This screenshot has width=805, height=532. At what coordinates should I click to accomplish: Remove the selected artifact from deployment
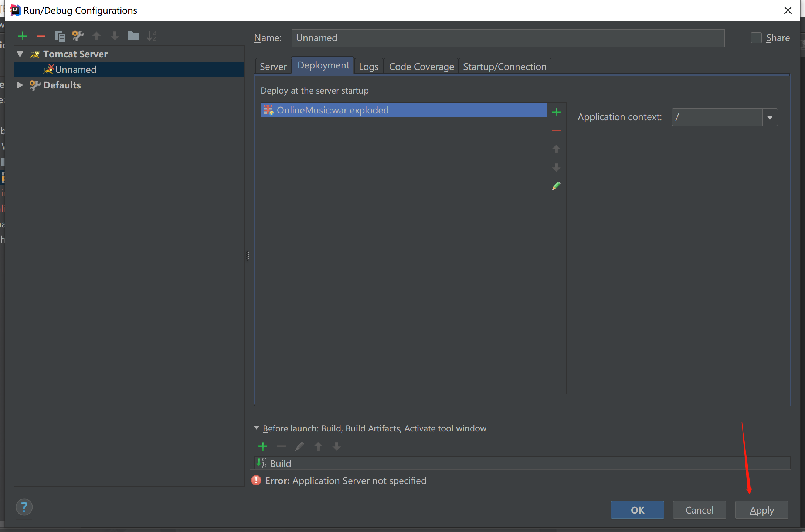point(556,131)
